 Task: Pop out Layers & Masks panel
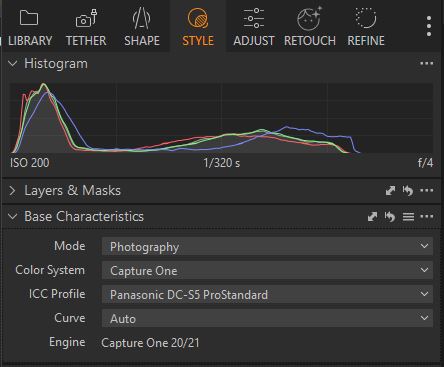coord(390,191)
